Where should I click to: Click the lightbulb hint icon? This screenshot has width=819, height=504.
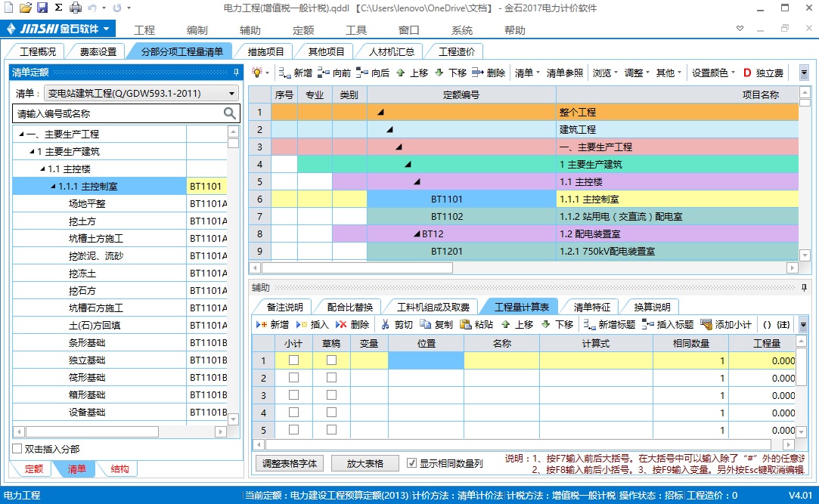[x=256, y=73]
